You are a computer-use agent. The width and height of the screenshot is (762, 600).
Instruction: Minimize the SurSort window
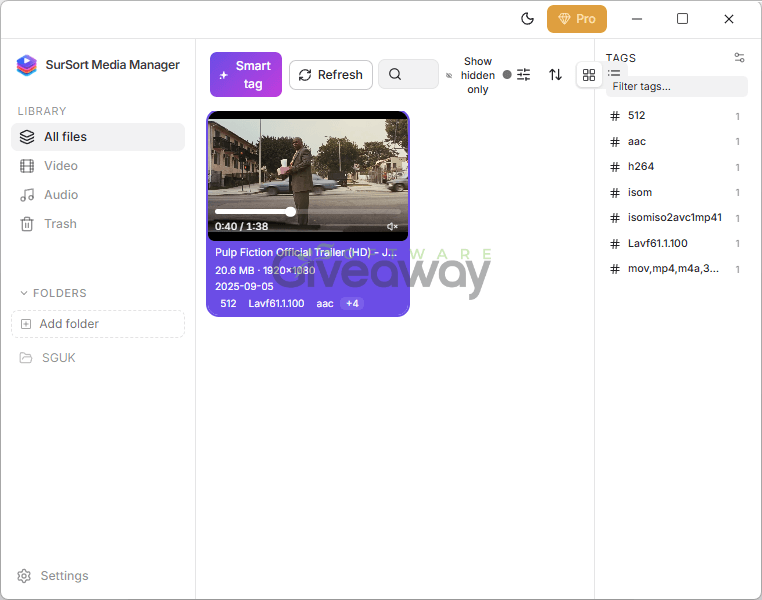click(637, 19)
